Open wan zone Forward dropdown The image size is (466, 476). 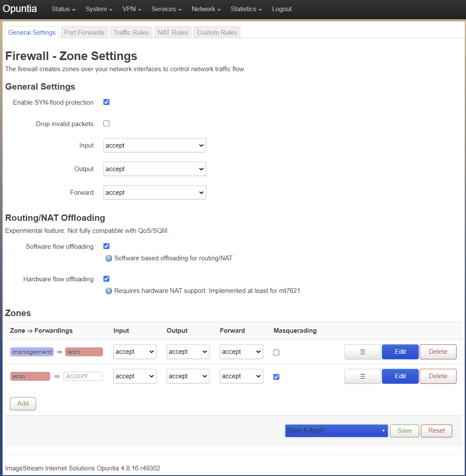tap(242, 376)
